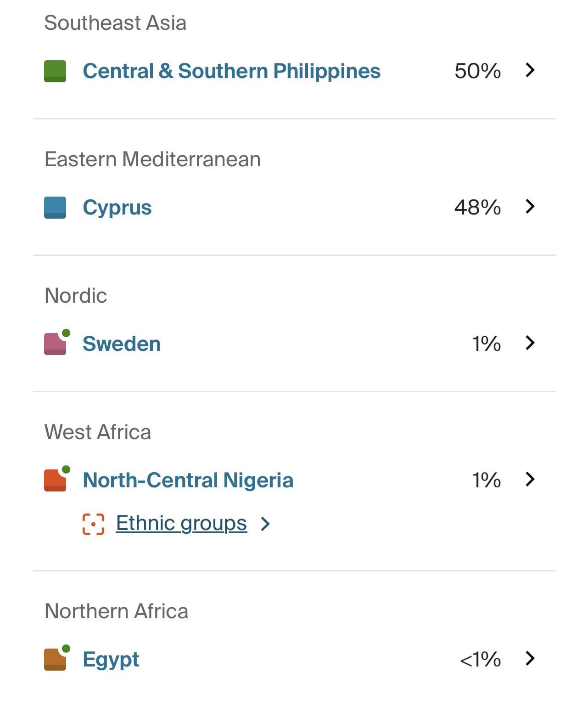The image size is (588, 706).
Task: Click the blue Cyprus color swatch
Action: point(55,208)
